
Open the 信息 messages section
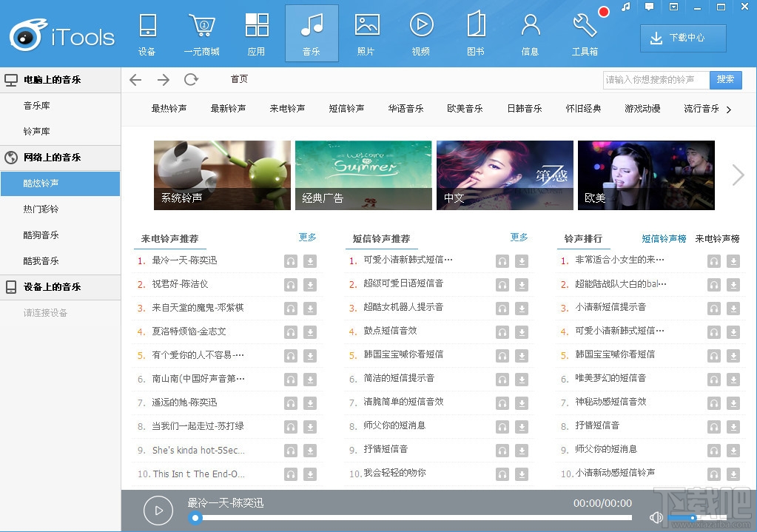click(x=530, y=33)
